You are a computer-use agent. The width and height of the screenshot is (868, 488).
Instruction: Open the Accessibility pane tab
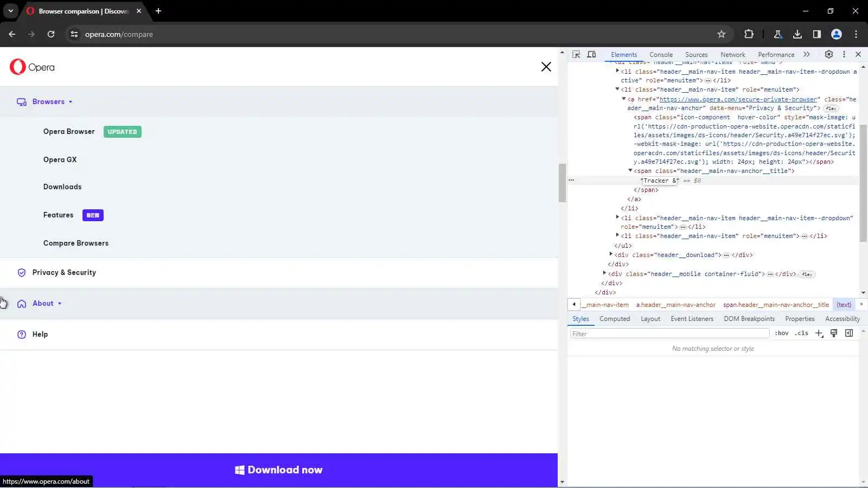842,319
